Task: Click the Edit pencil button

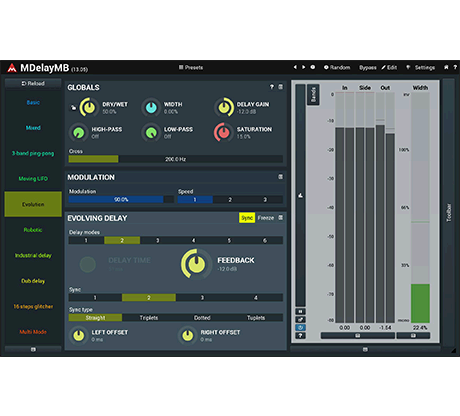Action: pos(389,67)
